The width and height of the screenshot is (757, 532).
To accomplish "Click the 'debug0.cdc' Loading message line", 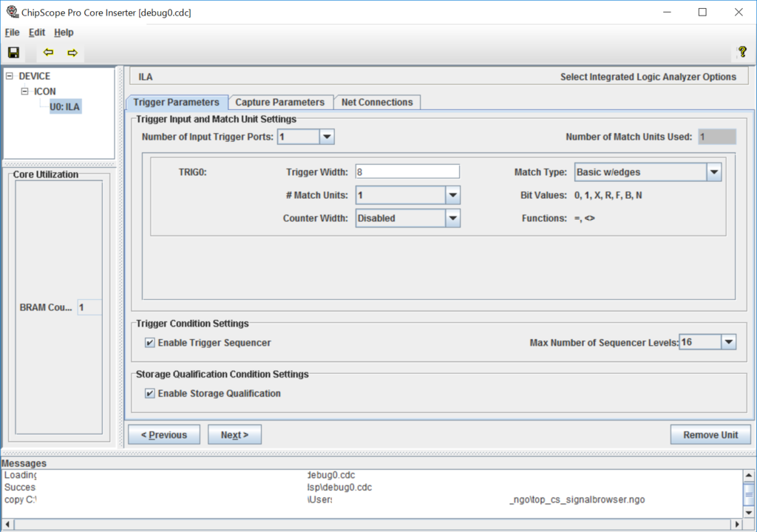I will click(331, 475).
